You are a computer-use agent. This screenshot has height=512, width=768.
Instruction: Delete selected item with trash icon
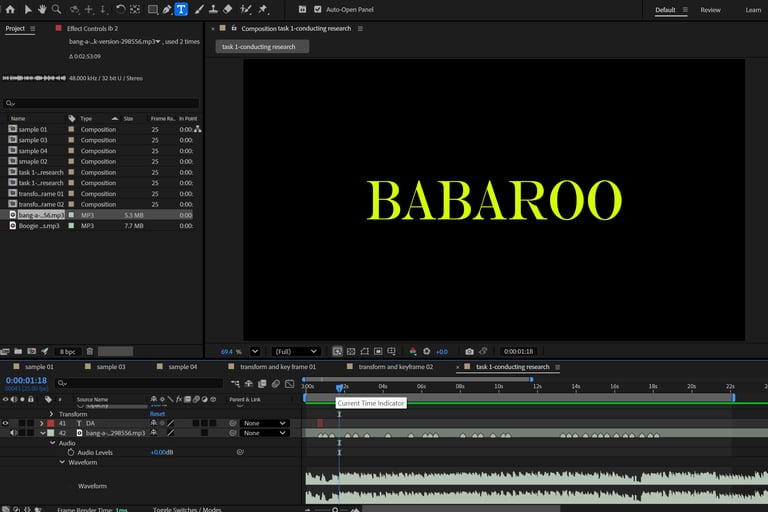[x=90, y=352]
